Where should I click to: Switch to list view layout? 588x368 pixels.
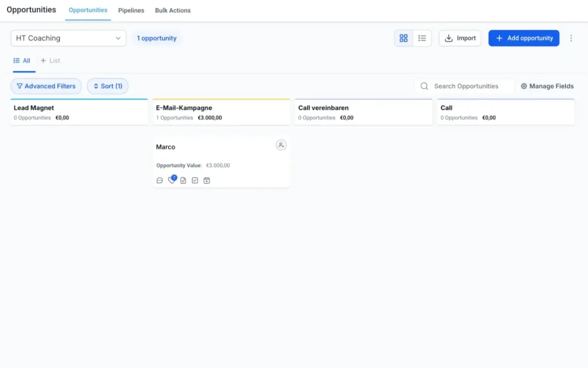coord(422,38)
